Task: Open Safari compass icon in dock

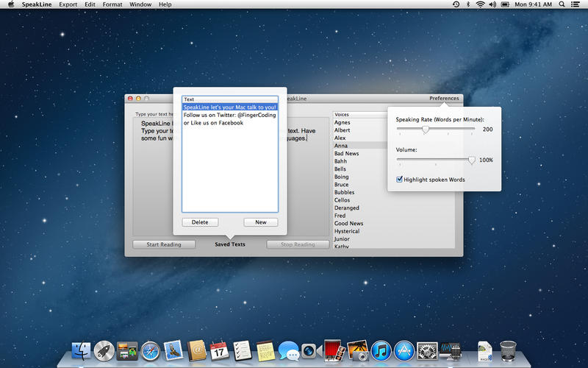Action: coord(151,352)
